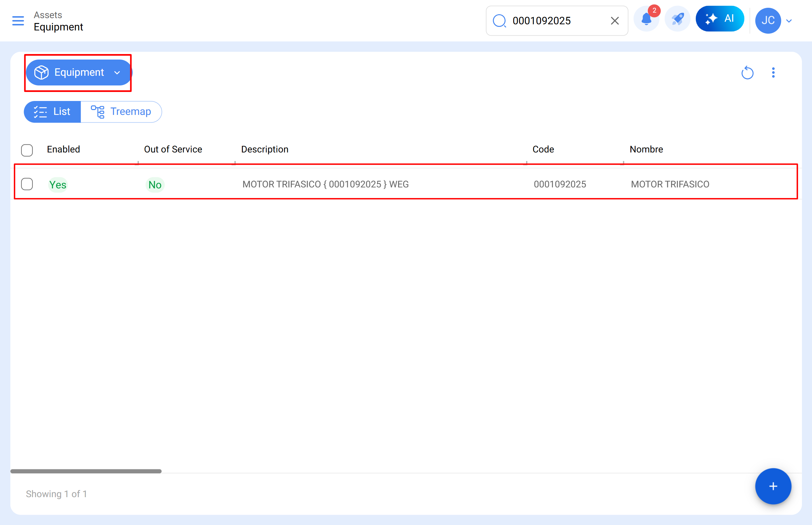812x525 pixels.
Task: Toggle the select-all checkbox in the header
Action: coord(27,150)
